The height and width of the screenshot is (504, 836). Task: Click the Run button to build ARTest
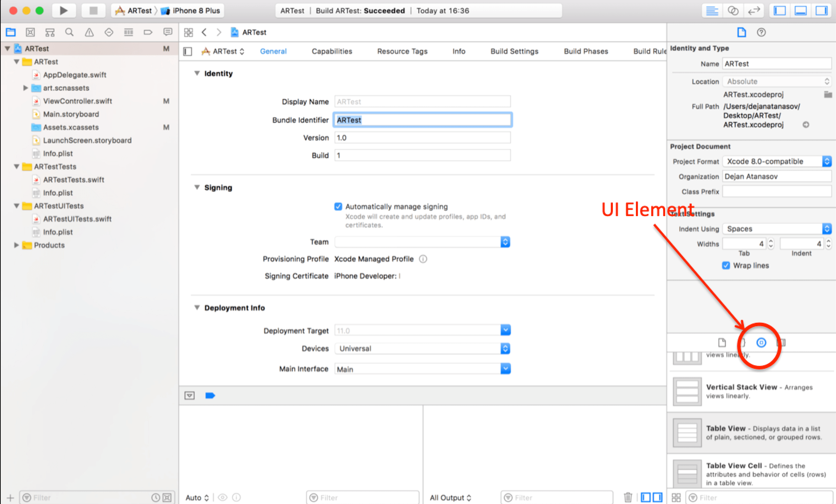(63, 10)
